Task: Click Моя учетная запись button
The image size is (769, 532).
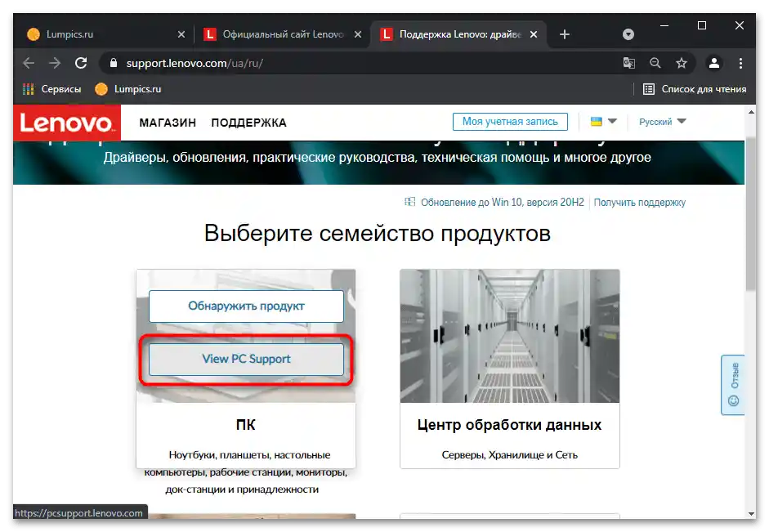Action: coord(510,122)
